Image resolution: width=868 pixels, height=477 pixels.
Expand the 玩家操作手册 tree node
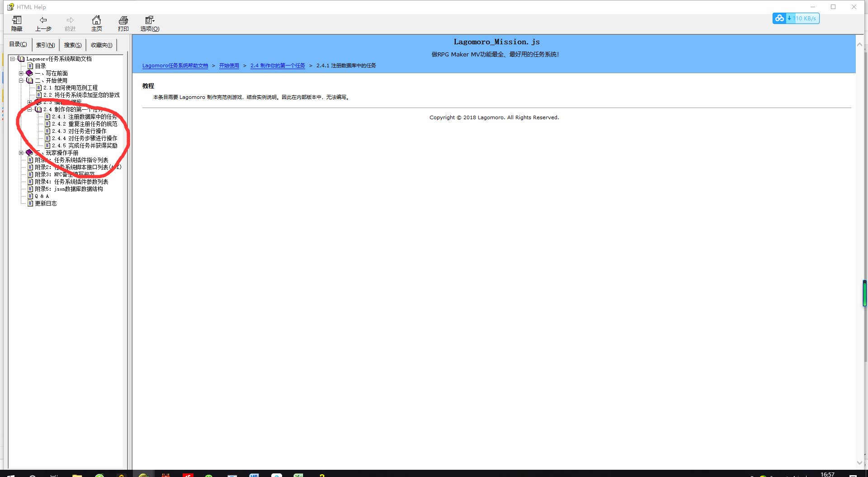click(x=21, y=153)
